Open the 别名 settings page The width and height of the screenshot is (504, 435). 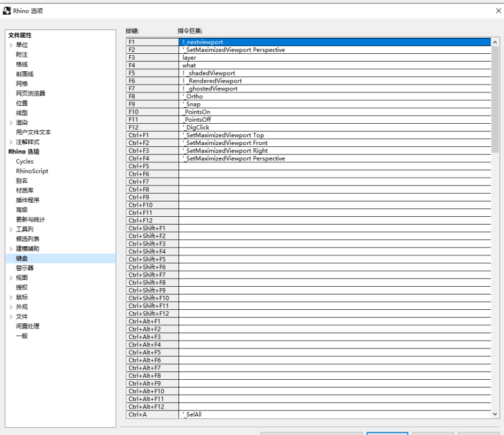[x=22, y=181]
